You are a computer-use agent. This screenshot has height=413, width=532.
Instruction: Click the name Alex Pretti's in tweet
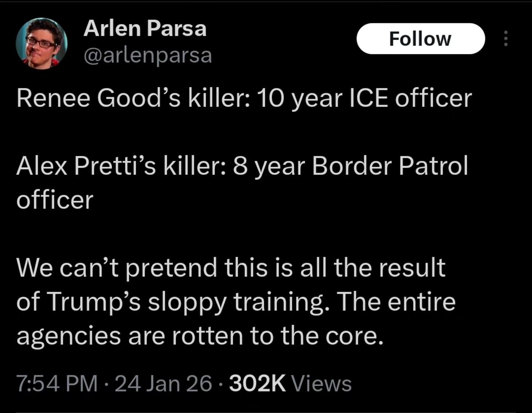point(86,166)
